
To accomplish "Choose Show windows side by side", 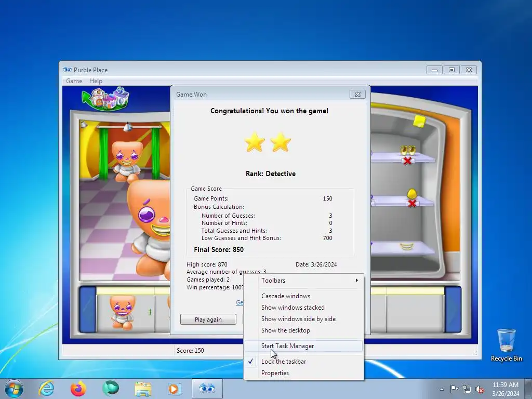I will pos(303,320).
